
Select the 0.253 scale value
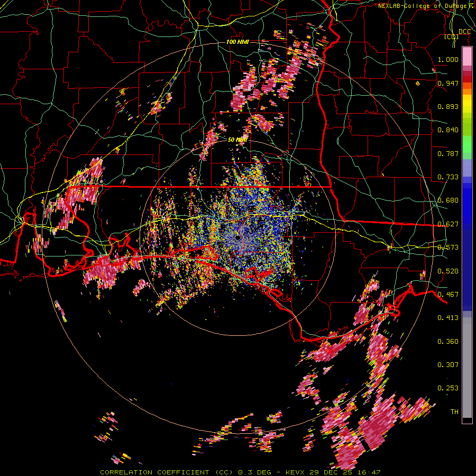(x=448, y=388)
